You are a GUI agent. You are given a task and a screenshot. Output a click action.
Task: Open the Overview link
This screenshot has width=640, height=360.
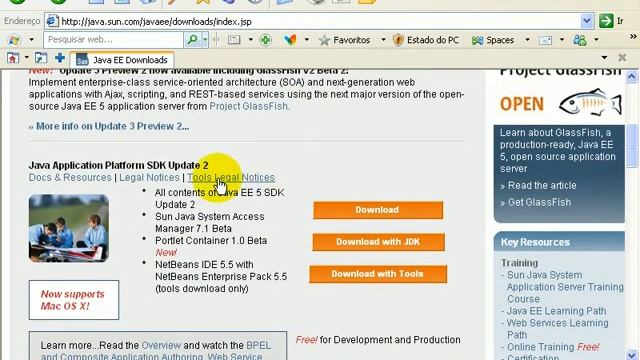point(161,345)
